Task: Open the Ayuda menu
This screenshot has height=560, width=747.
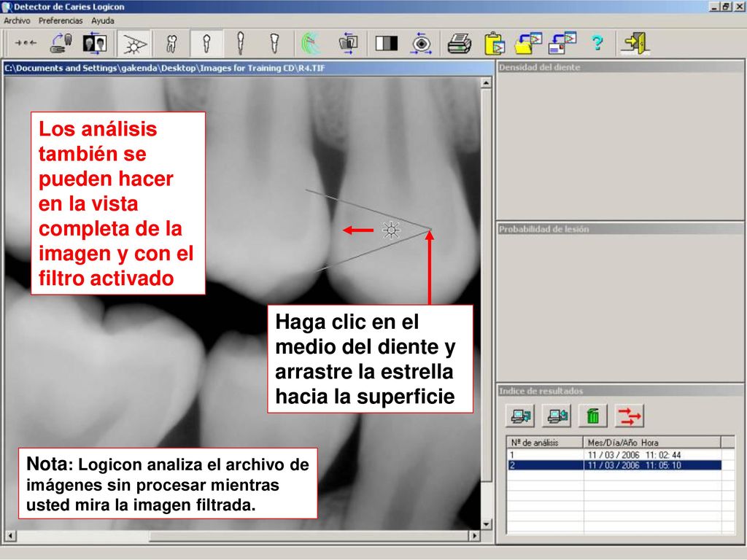Action: [x=102, y=21]
